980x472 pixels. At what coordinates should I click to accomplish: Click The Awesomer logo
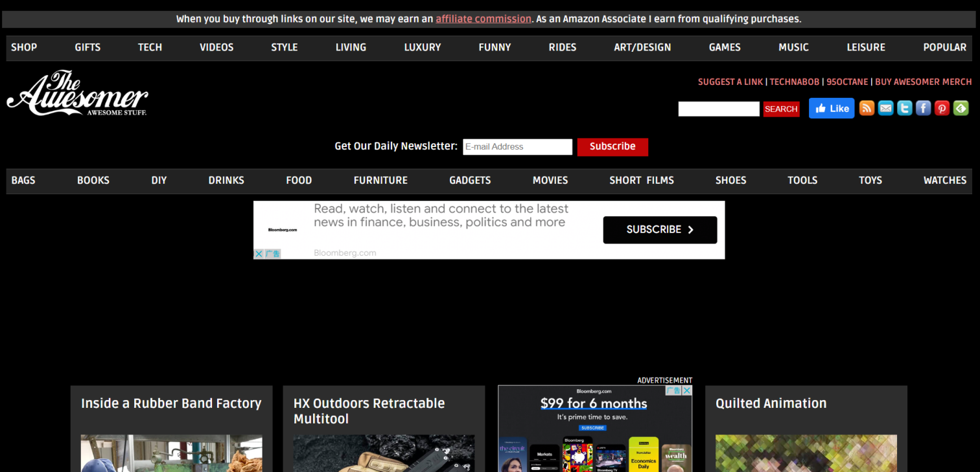78,93
